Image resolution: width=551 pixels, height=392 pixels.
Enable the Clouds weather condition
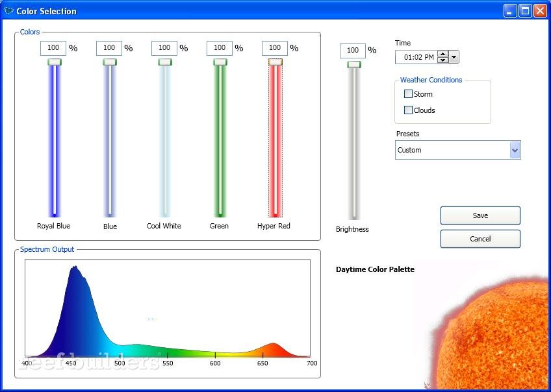coord(408,110)
